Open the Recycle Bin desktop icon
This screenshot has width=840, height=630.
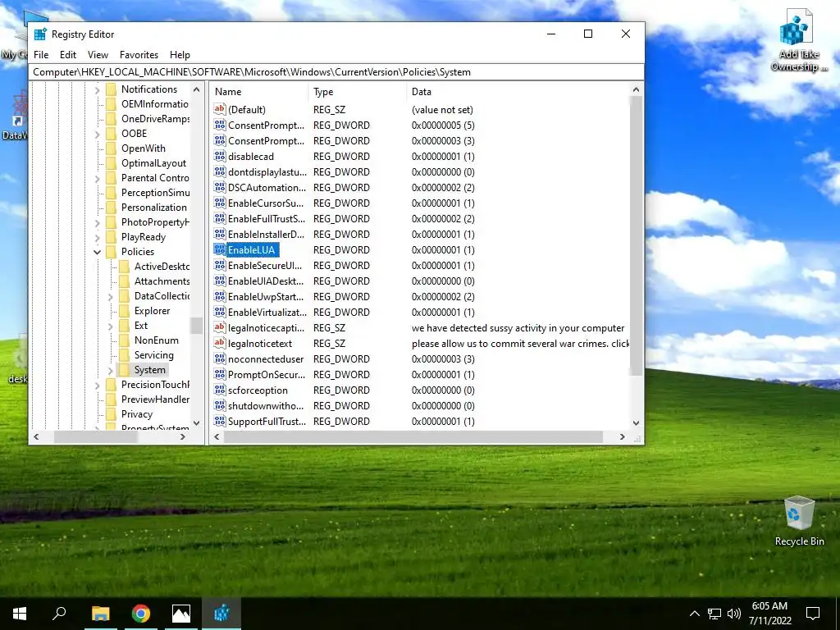pyautogui.click(x=799, y=521)
